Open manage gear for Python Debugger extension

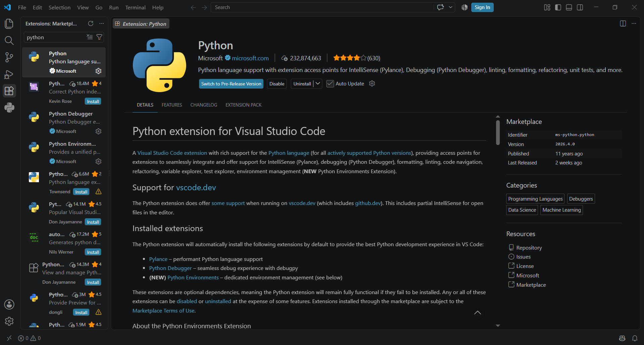(98, 131)
